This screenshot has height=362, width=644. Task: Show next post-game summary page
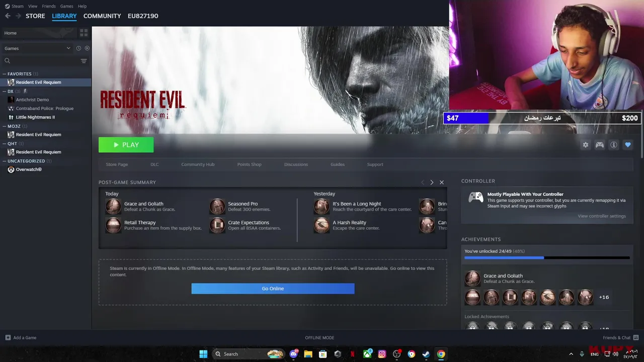[432, 183]
